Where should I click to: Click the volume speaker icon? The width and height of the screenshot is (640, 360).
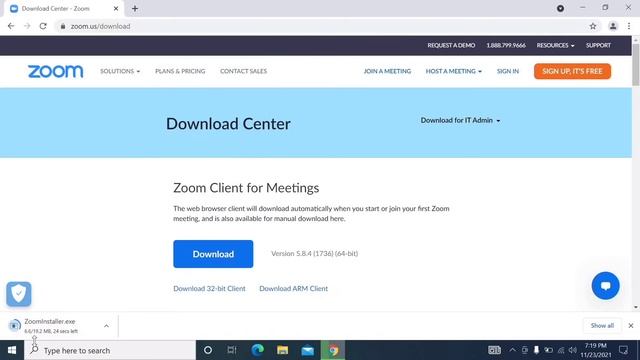(x=573, y=350)
